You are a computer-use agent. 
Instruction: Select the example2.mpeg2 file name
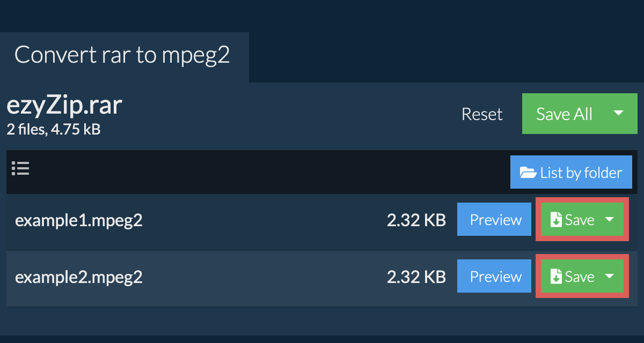[x=79, y=277]
